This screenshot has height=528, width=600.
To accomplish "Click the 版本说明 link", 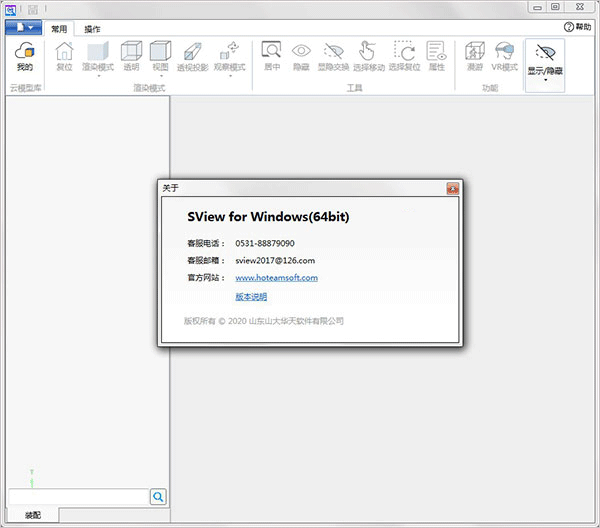I will point(251,297).
